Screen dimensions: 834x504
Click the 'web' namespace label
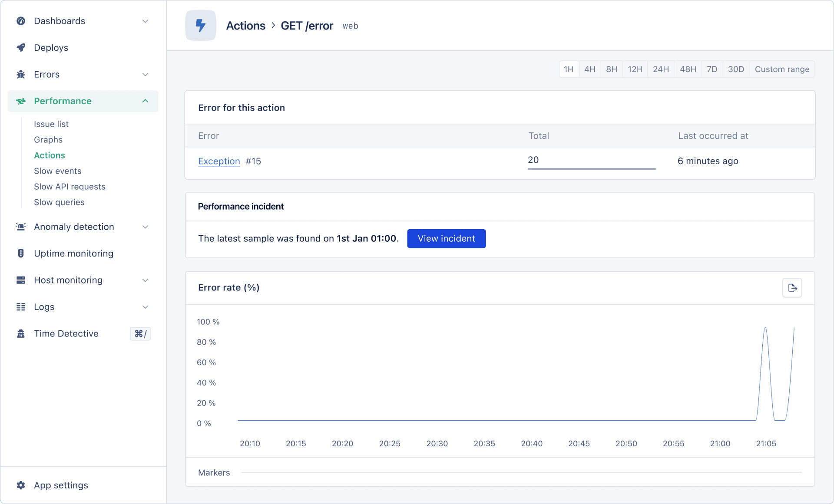tap(350, 26)
